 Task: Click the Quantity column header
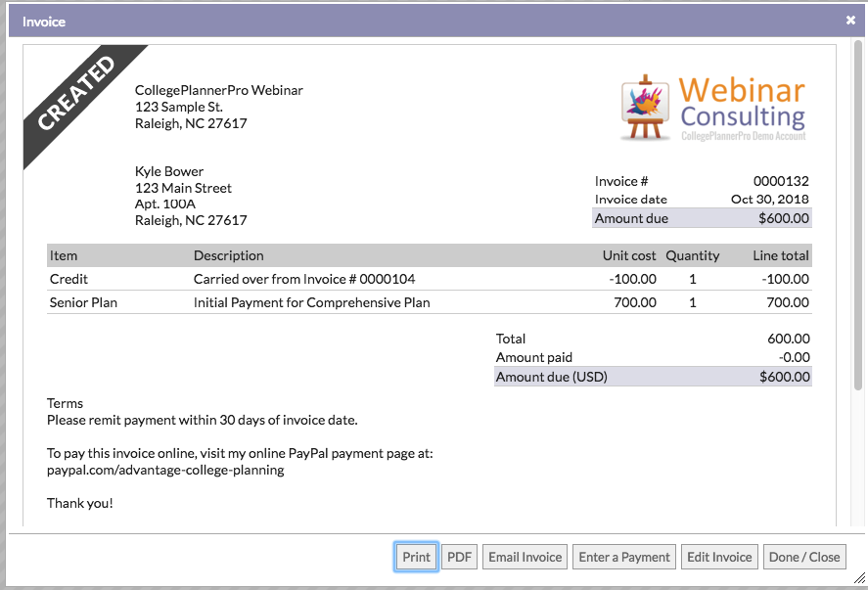(693, 255)
